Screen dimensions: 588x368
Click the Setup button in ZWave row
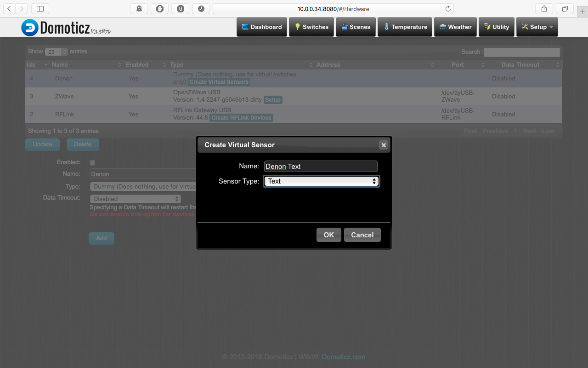tap(273, 100)
